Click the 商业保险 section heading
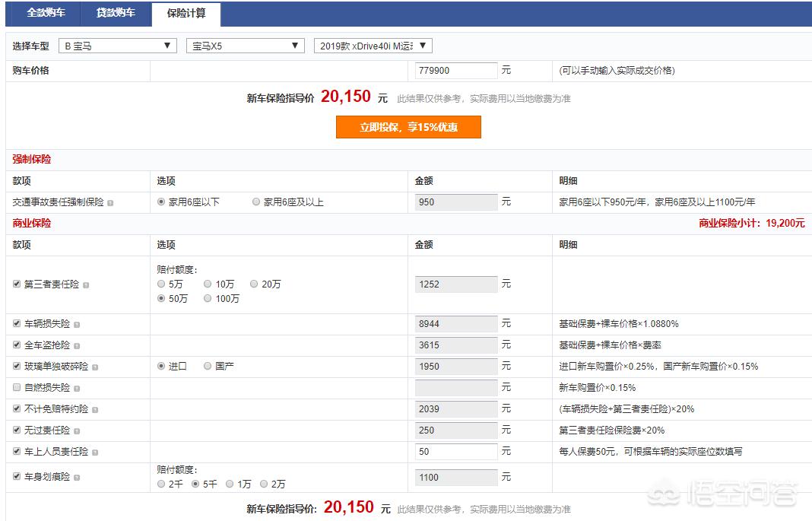This screenshot has height=521, width=812. 32,223
